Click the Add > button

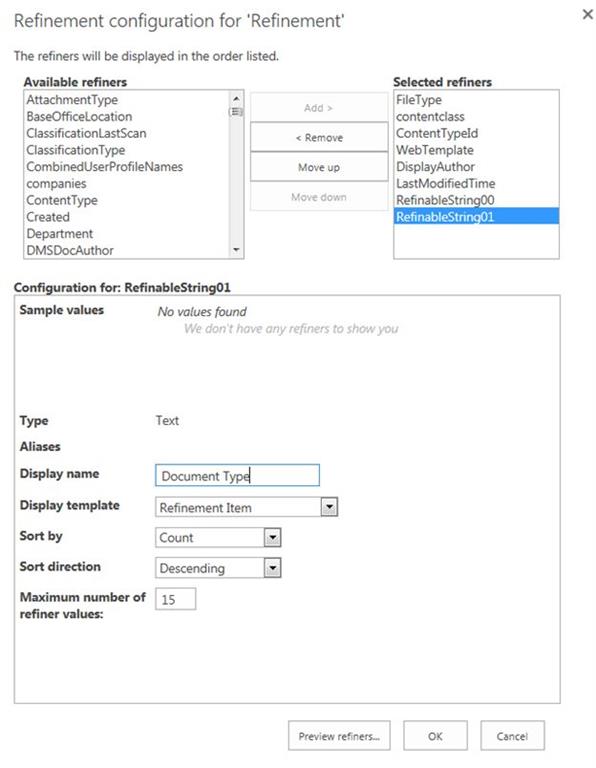tap(319, 108)
